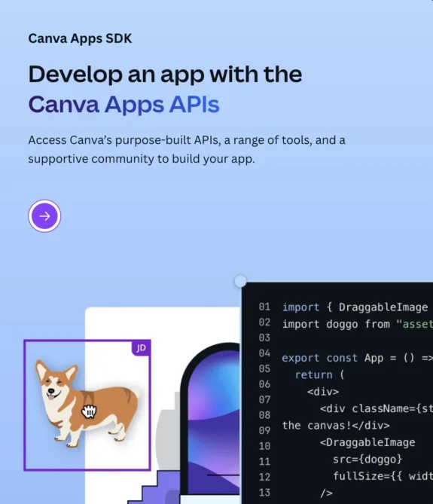Click line number 13 in the code gutter
433x504 pixels.
tap(264, 493)
